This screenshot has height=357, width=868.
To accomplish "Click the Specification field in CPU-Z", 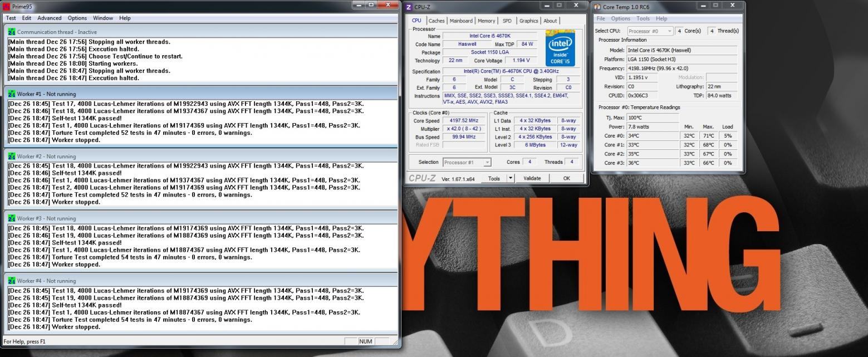I will 511,71.
